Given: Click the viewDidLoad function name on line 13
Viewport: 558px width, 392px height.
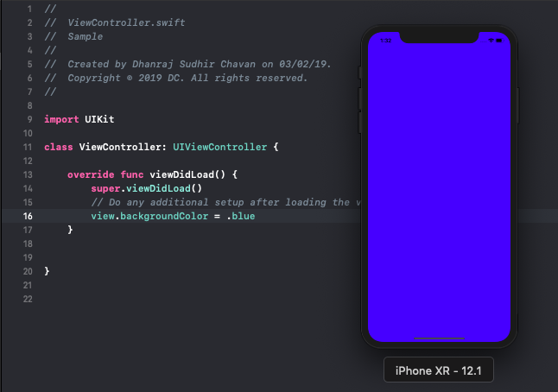Looking at the screenshot, I should pos(182,174).
